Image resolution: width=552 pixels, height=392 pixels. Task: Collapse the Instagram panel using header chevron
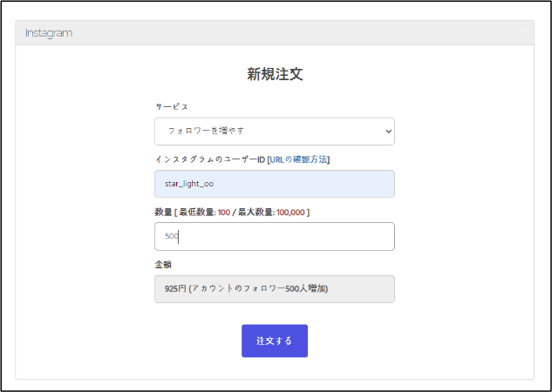point(522,31)
